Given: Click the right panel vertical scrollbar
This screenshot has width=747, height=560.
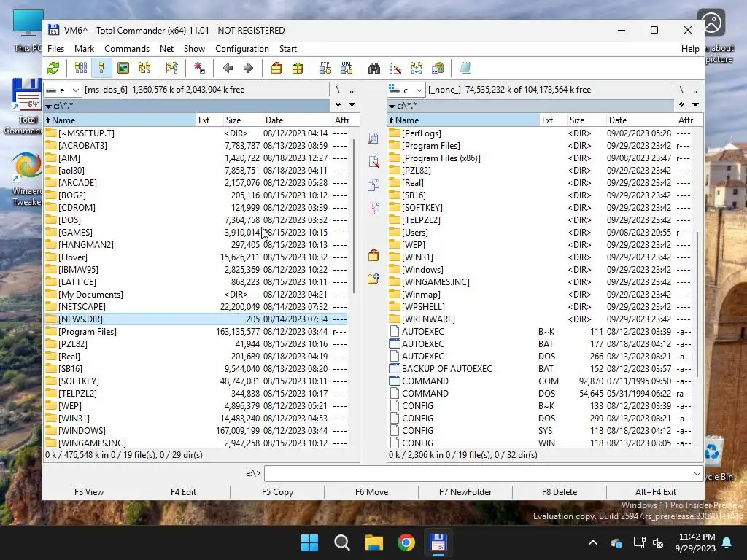Looking at the screenshot, I should pos(697,304).
